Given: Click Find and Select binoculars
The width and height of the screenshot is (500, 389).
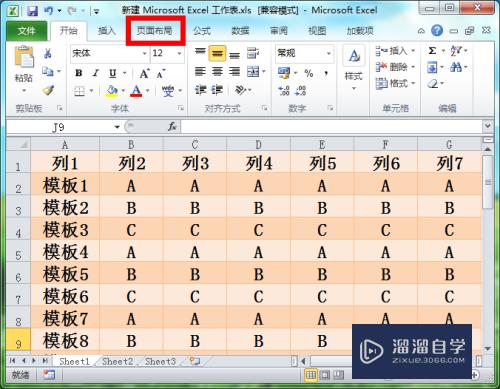Looking at the screenshot, I should (456, 68).
